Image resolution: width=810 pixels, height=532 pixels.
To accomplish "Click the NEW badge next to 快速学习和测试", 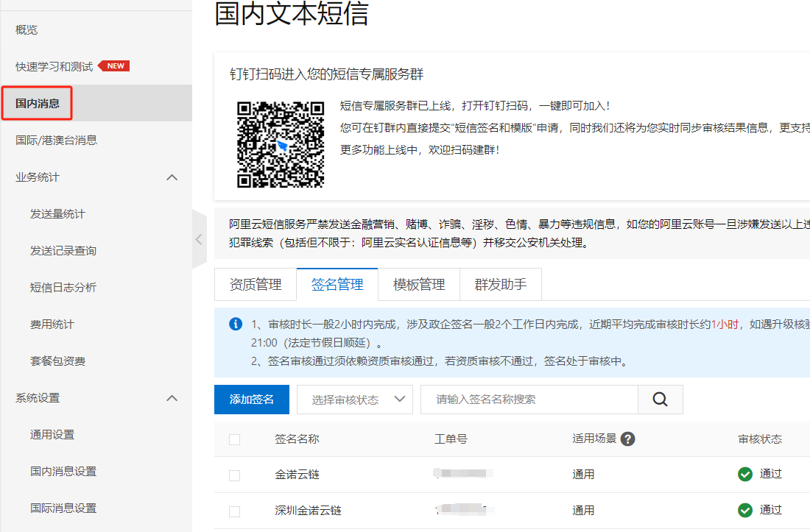I will (114, 66).
